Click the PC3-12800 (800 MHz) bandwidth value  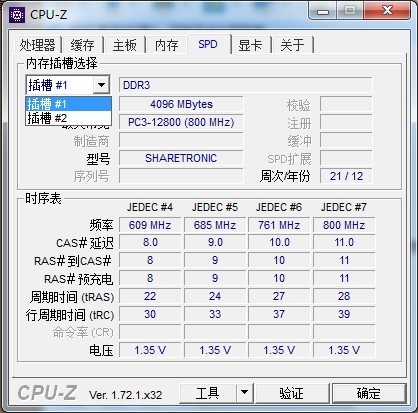point(181,122)
